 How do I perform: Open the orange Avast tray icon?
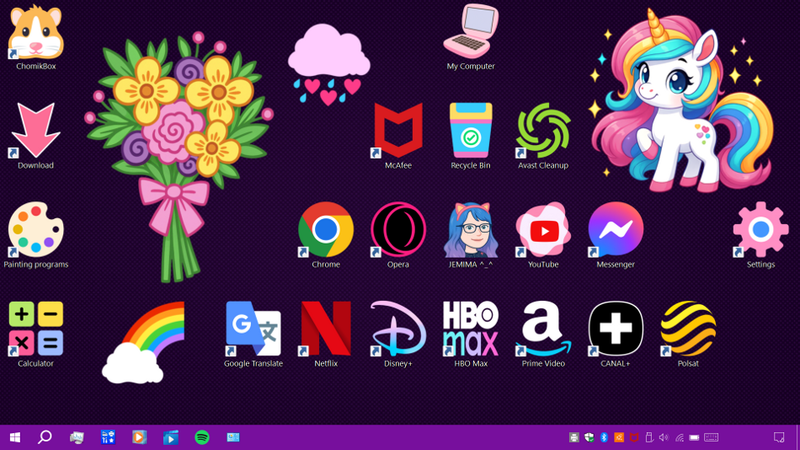tap(619, 437)
